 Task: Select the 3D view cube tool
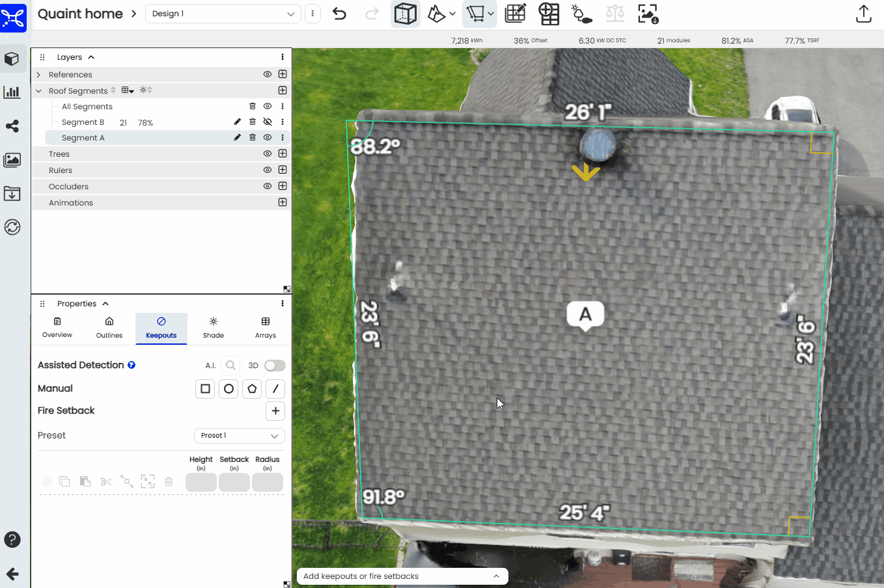(405, 14)
